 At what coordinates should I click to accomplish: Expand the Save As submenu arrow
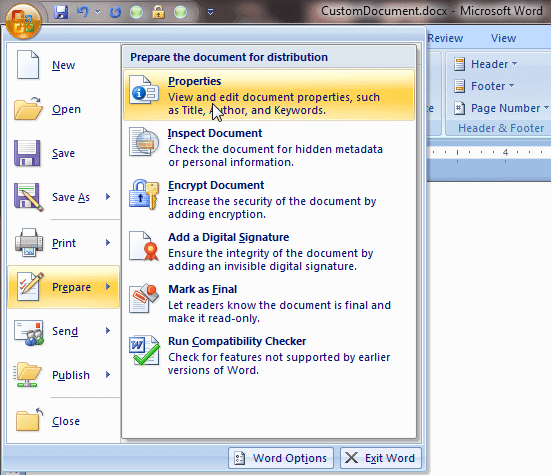pyautogui.click(x=108, y=197)
